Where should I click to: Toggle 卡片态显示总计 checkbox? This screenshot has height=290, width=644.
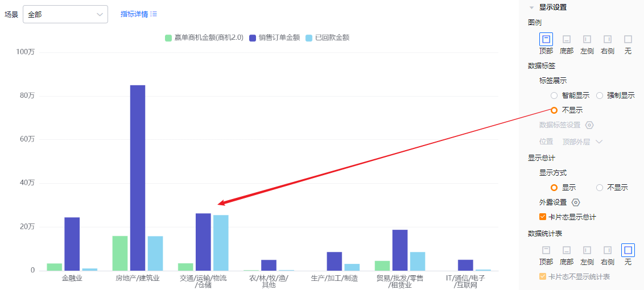point(543,217)
